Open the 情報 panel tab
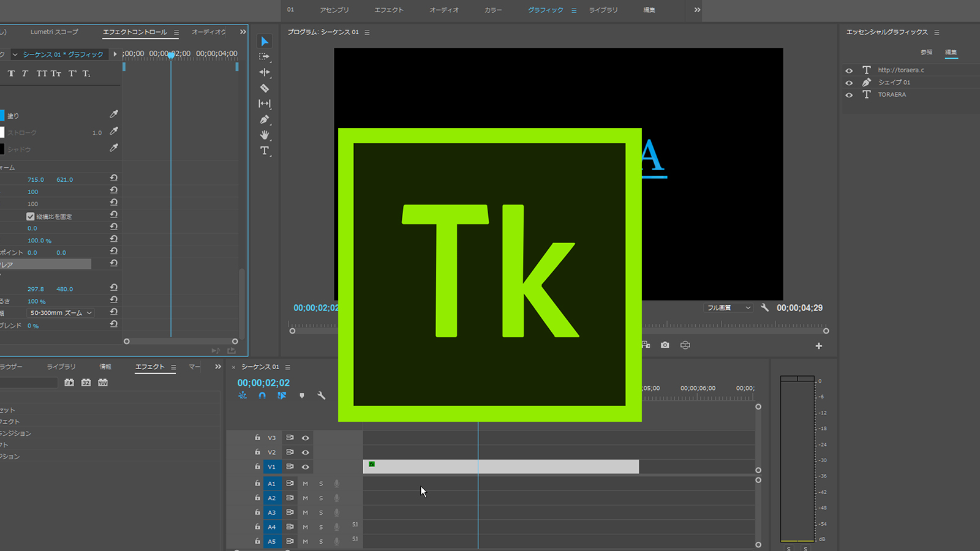 tap(105, 367)
